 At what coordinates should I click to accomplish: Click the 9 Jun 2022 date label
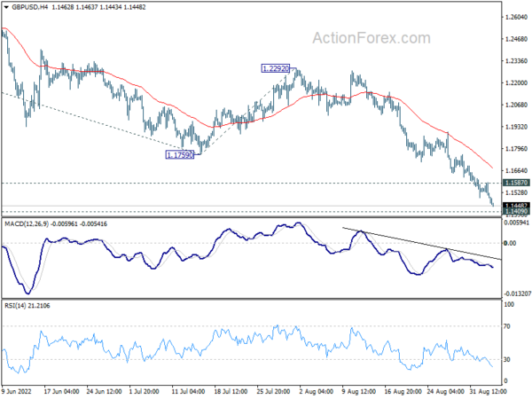pyautogui.click(x=16, y=391)
